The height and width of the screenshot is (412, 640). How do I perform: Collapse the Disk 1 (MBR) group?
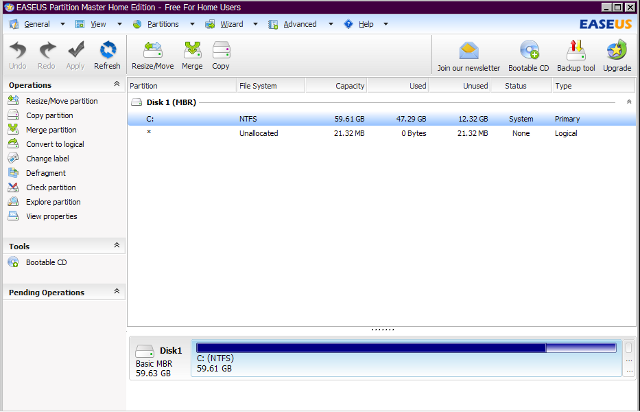tap(629, 102)
